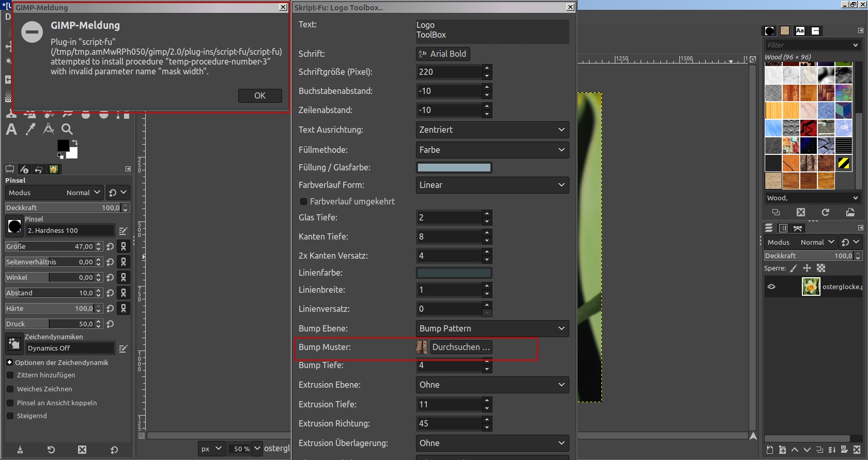Screen dimensions: 868x460
Task: Create a new layer in Layers panel
Action: point(770,450)
